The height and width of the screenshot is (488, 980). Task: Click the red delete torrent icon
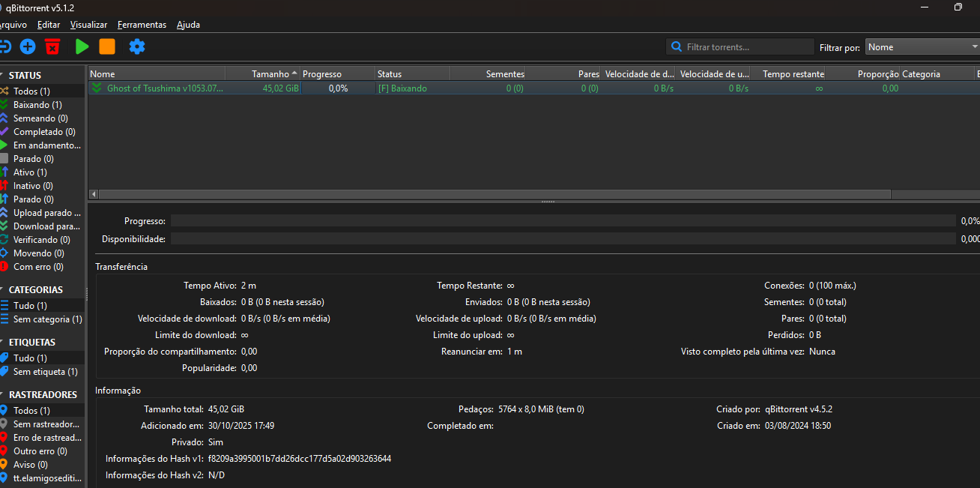(x=52, y=46)
